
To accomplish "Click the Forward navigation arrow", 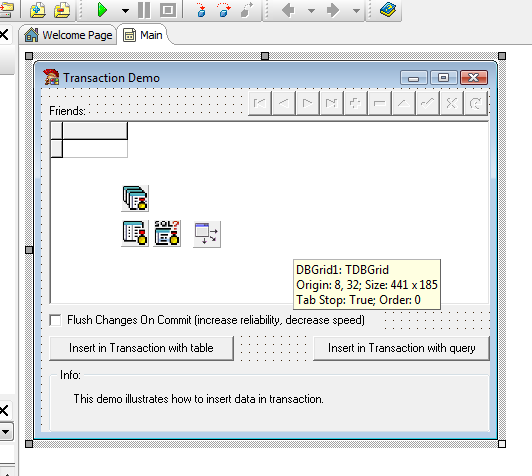I will pos(333,10).
